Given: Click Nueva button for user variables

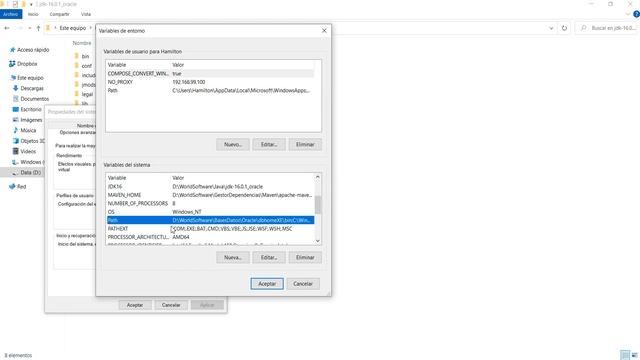Looking at the screenshot, I should pyautogui.click(x=233, y=144).
